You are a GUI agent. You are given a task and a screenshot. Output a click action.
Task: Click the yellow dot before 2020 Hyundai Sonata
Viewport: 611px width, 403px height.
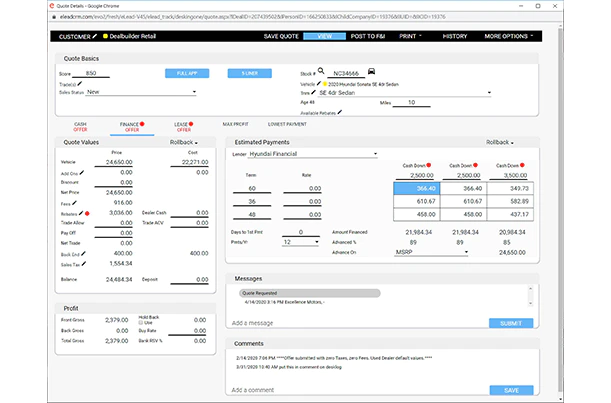[325, 84]
